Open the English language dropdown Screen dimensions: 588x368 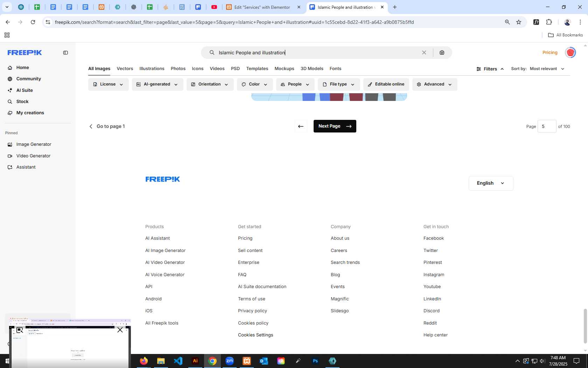point(491,183)
